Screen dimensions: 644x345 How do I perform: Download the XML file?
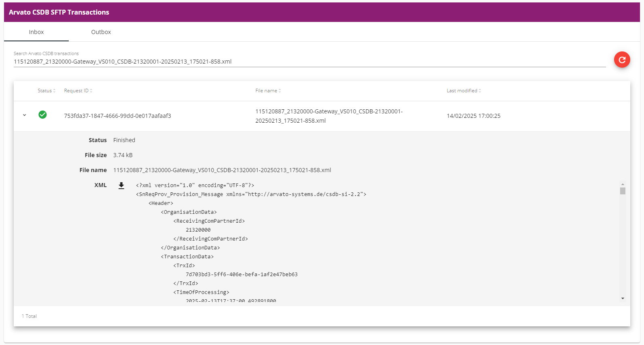click(x=121, y=185)
